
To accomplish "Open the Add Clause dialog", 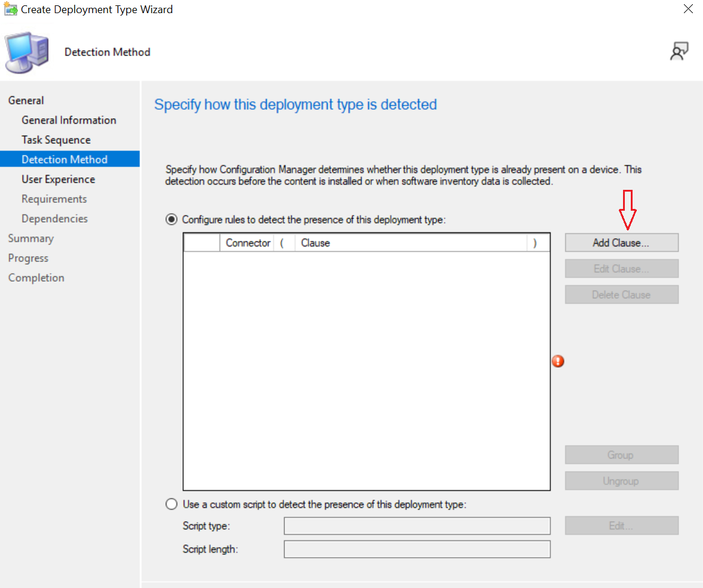I will pos(621,242).
